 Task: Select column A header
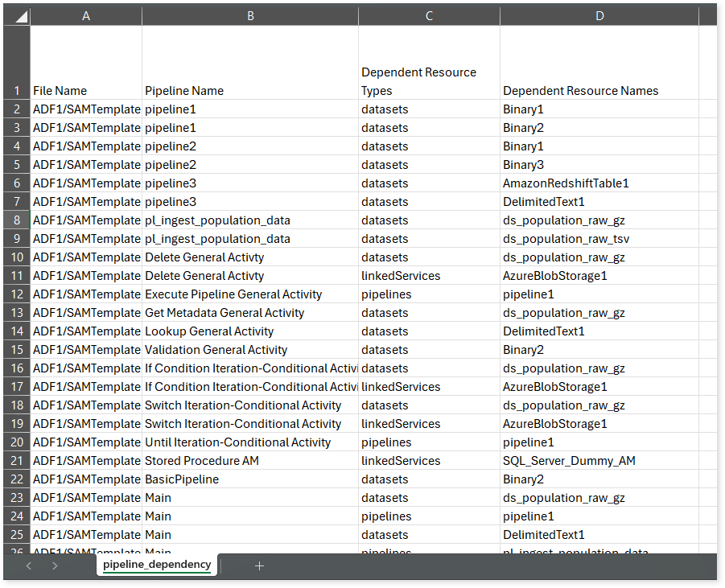(x=86, y=16)
